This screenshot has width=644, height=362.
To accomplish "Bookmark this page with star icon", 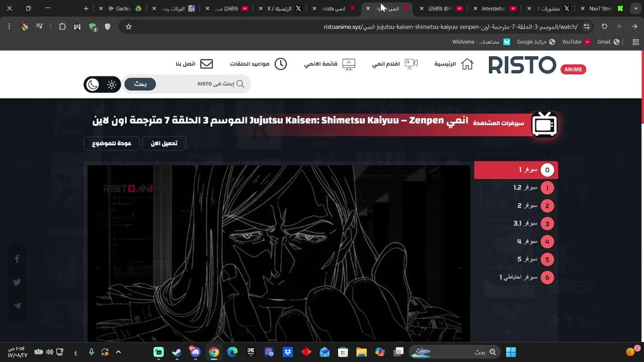I will [128, 27].
